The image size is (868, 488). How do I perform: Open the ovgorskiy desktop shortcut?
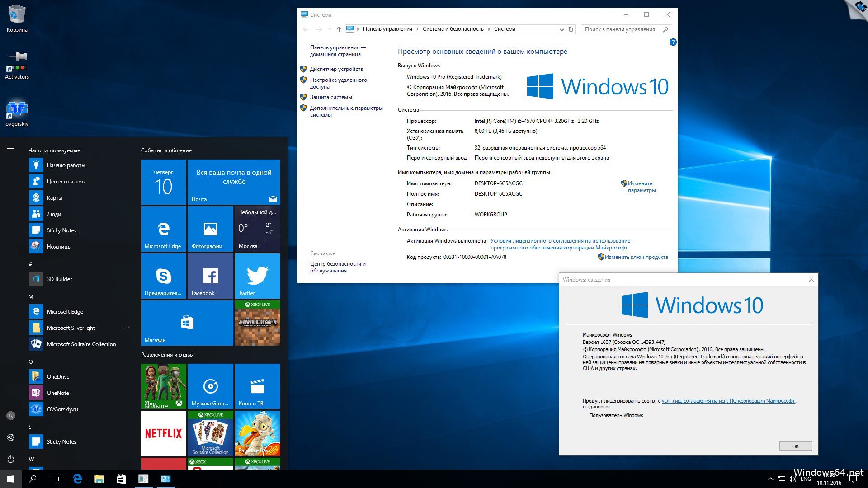[x=17, y=113]
